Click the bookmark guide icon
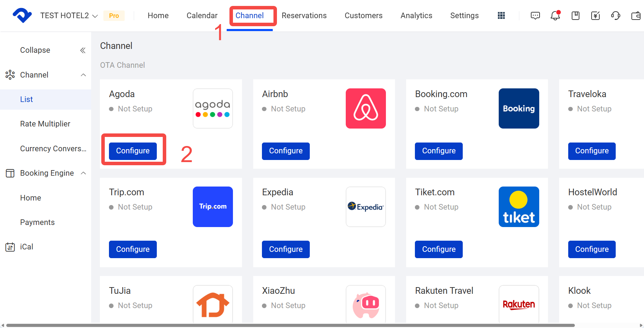The image size is (644, 328). pyautogui.click(x=576, y=15)
